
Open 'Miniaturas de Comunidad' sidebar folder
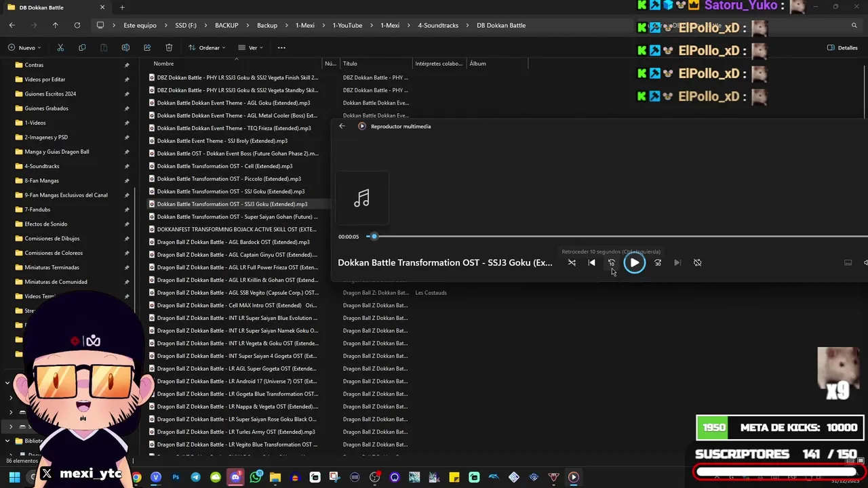pyautogui.click(x=56, y=282)
